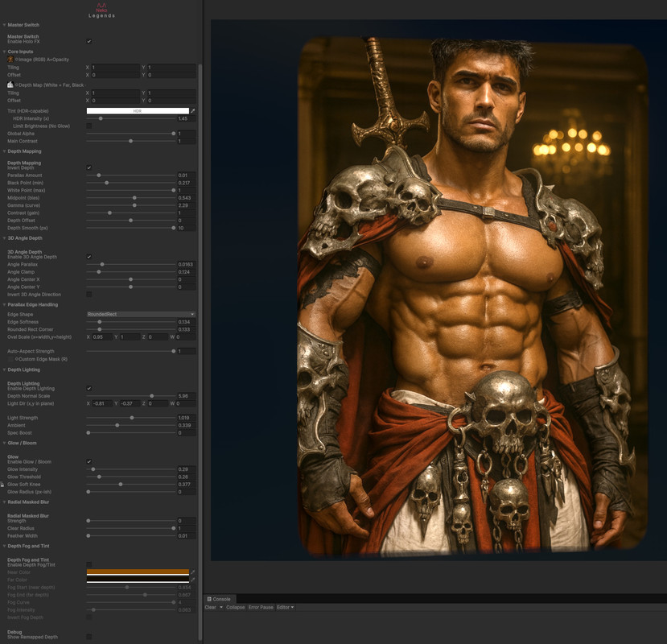Click the warrior image preview
667x644 pixels.
(472, 295)
